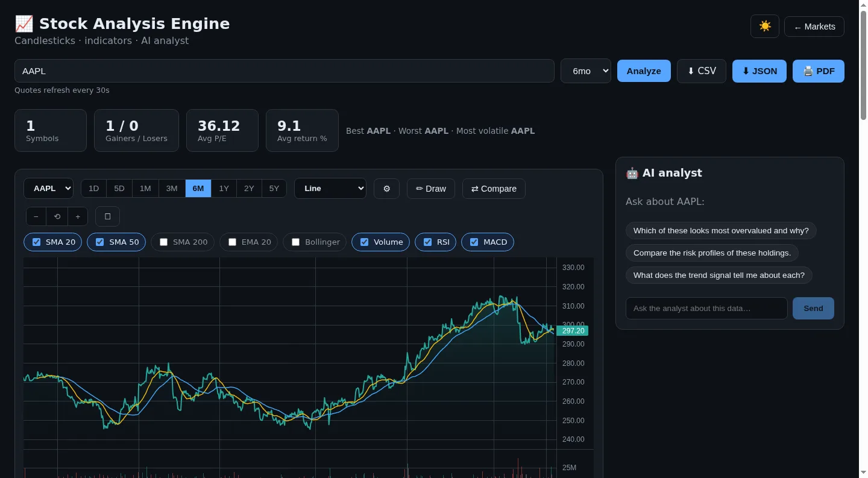This screenshot has width=868, height=478.
Task: Enable the Bollinger bands checkbox
Action: [295, 242]
